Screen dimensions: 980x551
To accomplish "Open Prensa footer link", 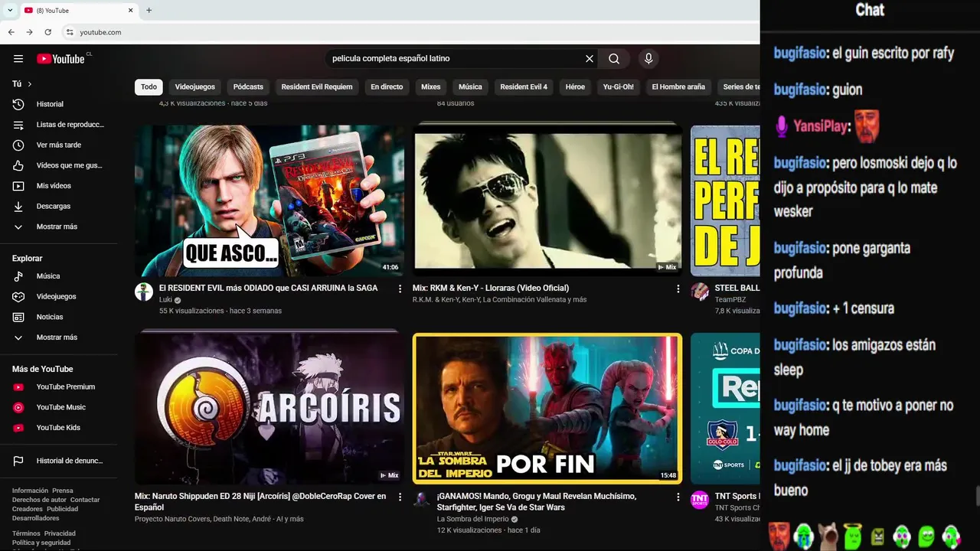I will (x=63, y=491).
